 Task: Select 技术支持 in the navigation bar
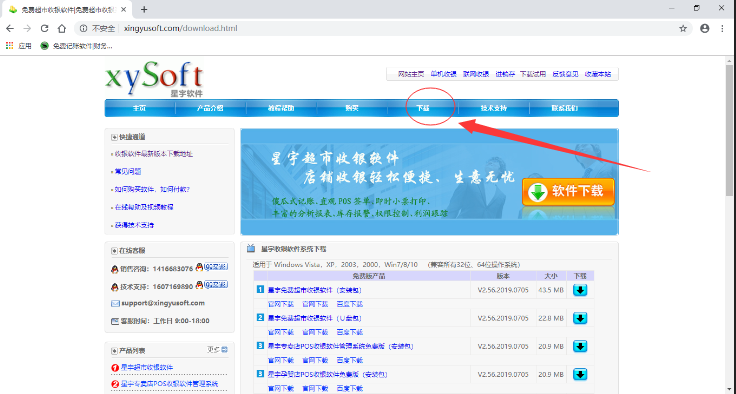click(494, 108)
